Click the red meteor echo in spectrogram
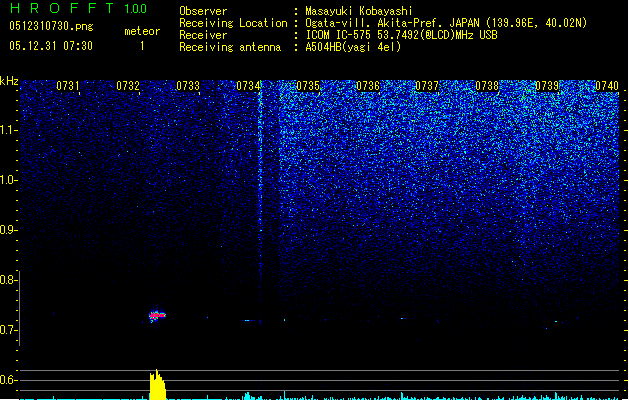This screenshot has width=629, height=400. click(157, 315)
